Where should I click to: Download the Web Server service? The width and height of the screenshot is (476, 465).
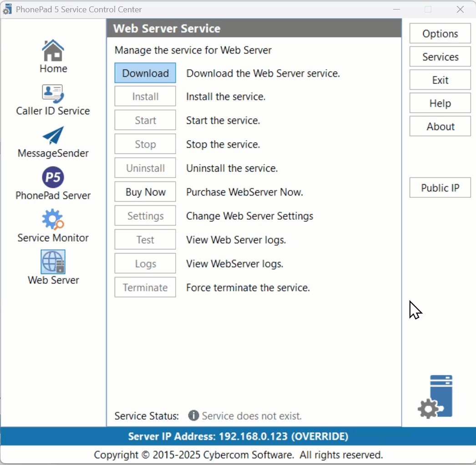145,73
